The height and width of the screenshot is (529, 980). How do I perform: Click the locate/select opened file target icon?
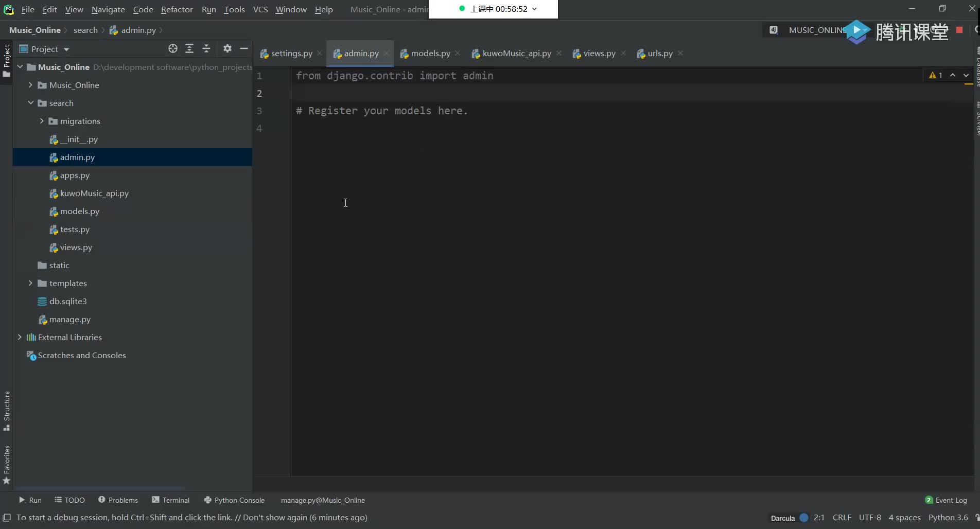pyautogui.click(x=173, y=48)
